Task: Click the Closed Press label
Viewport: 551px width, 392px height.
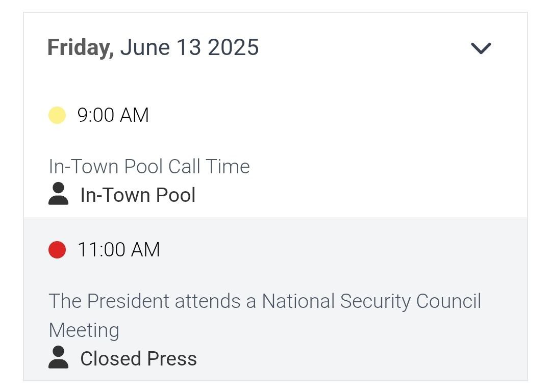Action: (x=138, y=358)
